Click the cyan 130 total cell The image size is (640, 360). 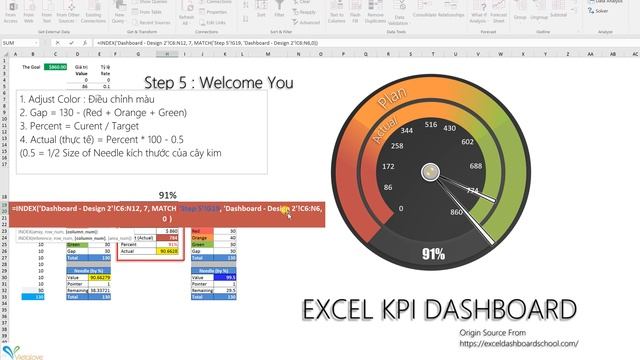tap(33, 297)
